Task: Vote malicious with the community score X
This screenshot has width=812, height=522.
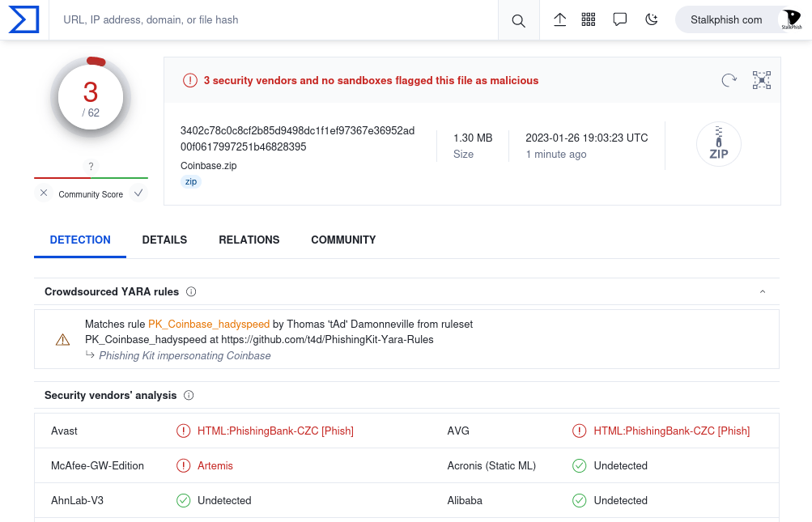Action: tap(44, 193)
